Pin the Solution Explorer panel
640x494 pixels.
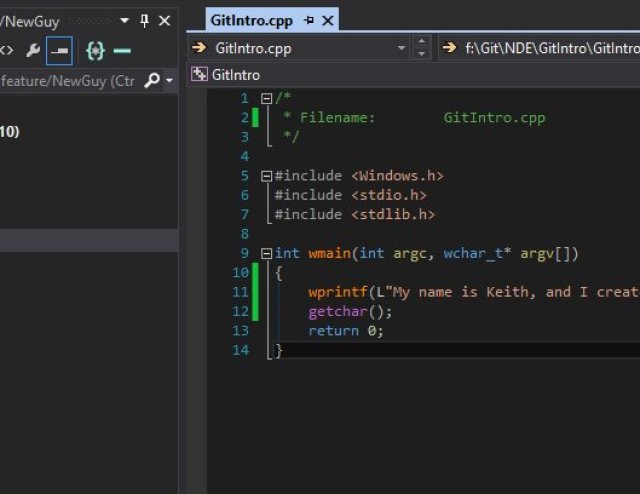pyautogui.click(x=144, y=20)
